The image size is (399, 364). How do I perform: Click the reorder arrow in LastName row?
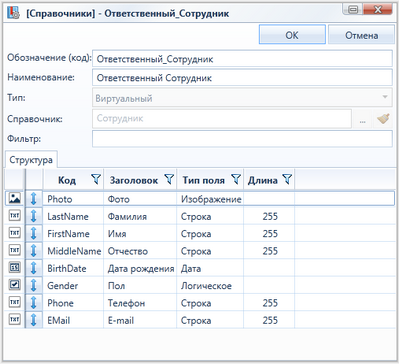34,216
